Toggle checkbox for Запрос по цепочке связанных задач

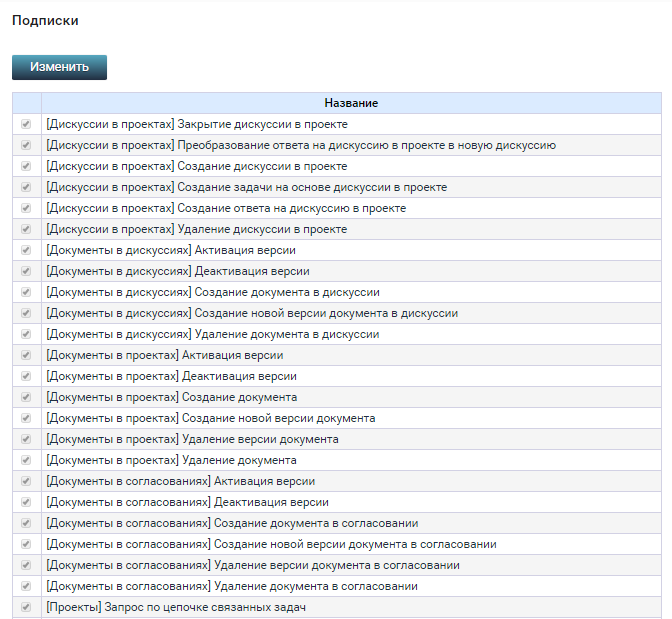tap(26, 607)
